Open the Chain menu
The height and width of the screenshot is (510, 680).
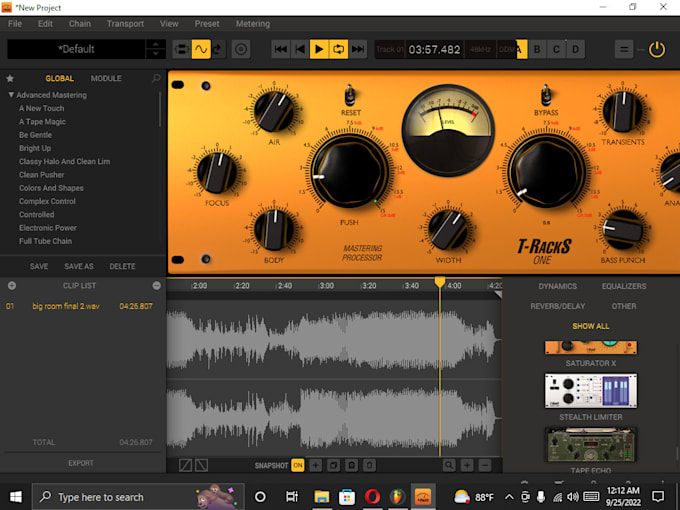point(80,24)
